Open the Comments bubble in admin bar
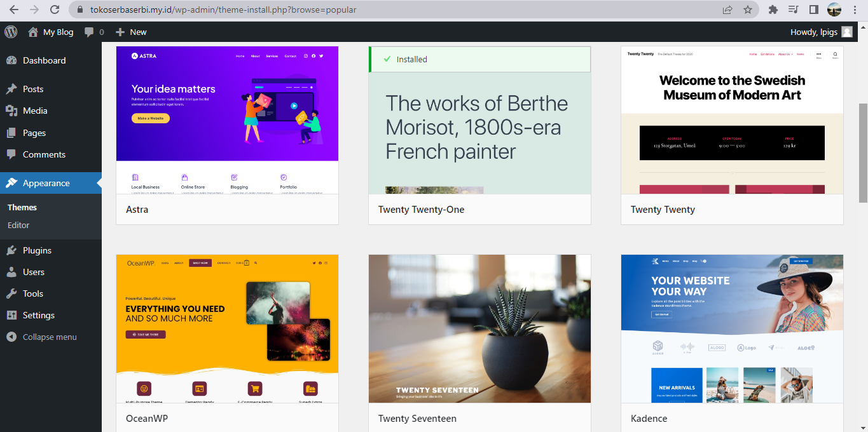Screen dimensions: 868x432 pyautogui.click(x=94, y=32)
